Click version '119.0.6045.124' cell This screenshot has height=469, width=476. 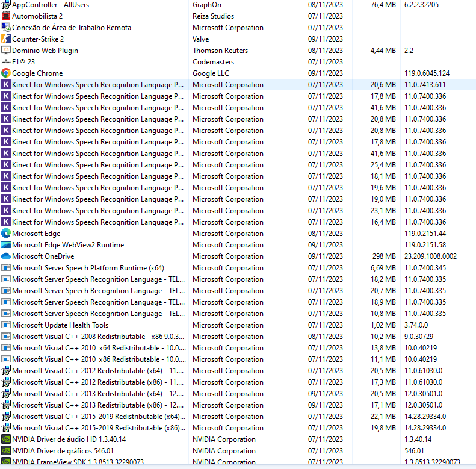coord(427,73)
